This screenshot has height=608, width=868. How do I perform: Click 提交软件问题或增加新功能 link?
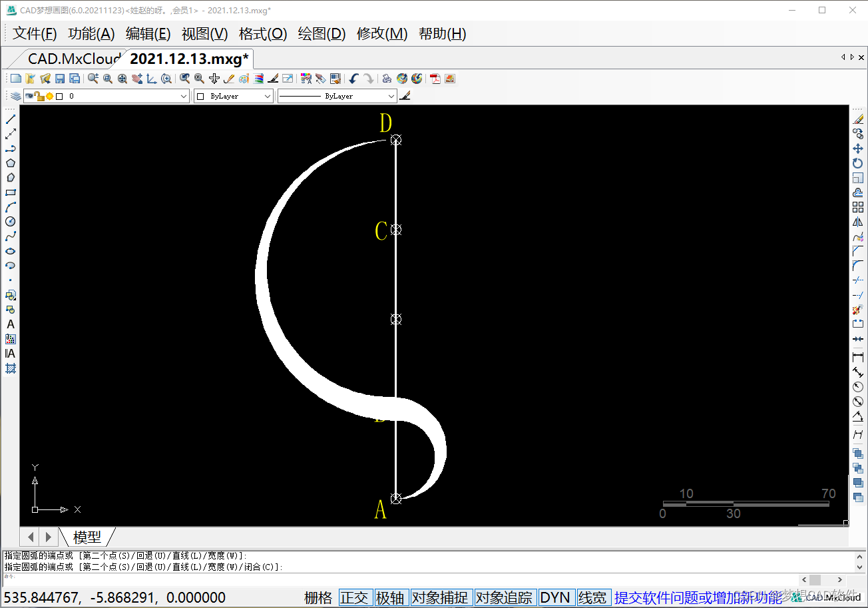point(697,597)
